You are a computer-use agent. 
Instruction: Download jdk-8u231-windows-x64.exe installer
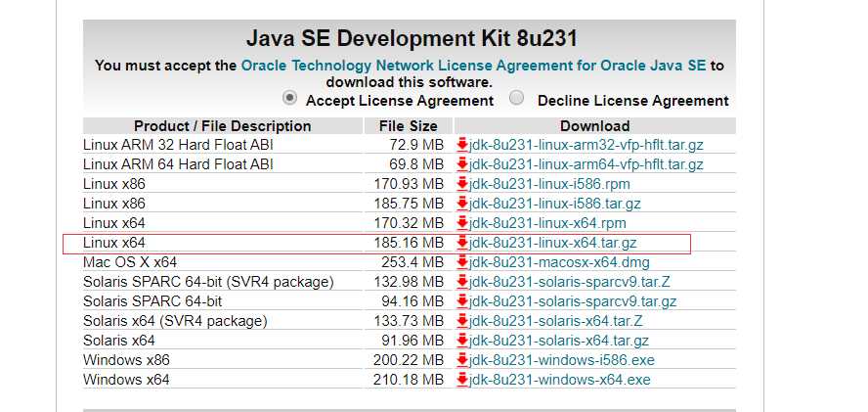click(x=560, y=380)
